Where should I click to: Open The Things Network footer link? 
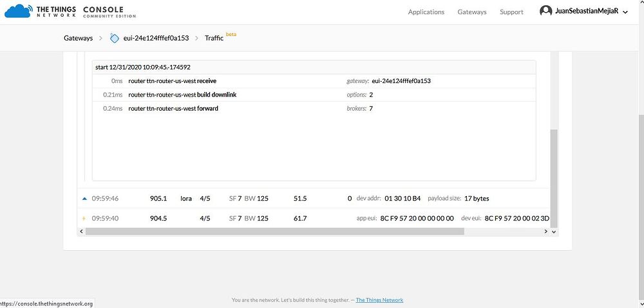379,300
